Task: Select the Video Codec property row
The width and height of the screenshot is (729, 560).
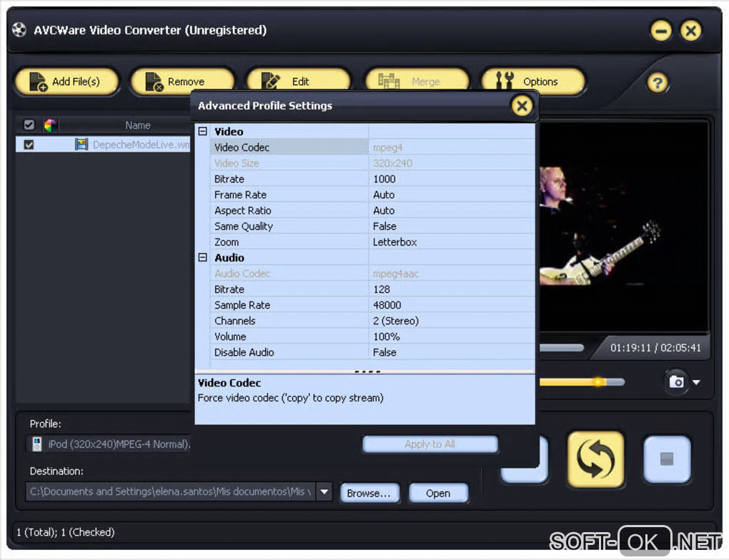Action: (x=372, y=147)
